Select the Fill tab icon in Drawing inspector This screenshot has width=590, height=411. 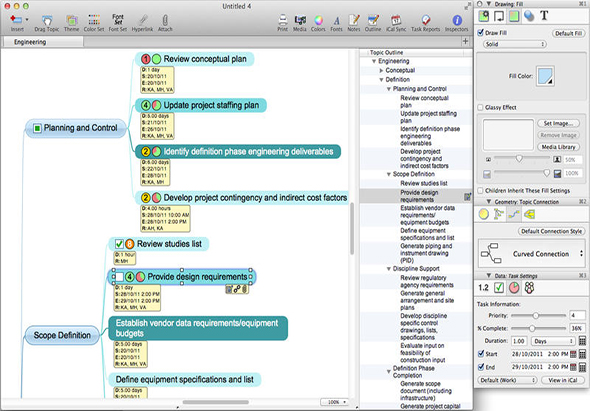(x=514, y=16)
